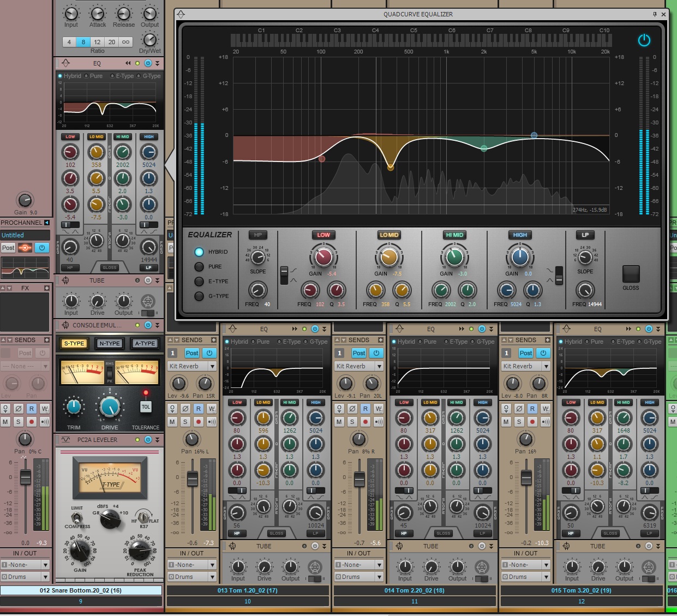Open Drums output dropdown on Snare Bottom
Screen dimensions: 677x616
click(45, 577)
